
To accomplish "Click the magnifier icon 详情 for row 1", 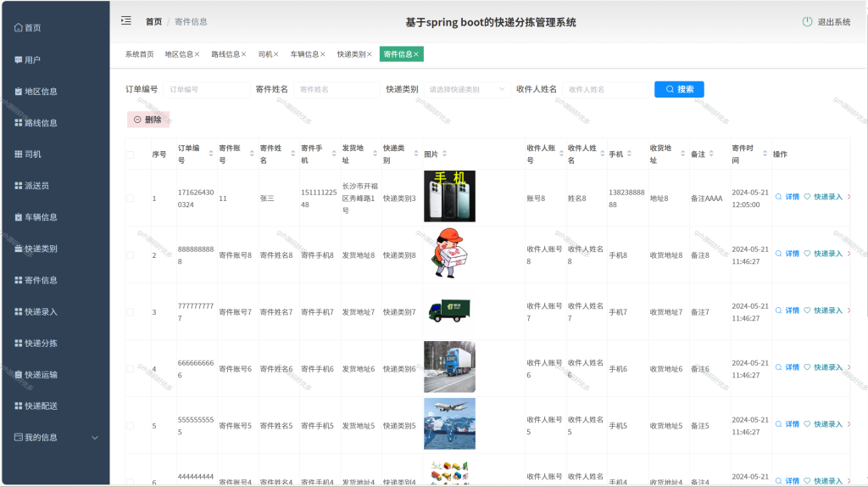I will coord(778,197).
